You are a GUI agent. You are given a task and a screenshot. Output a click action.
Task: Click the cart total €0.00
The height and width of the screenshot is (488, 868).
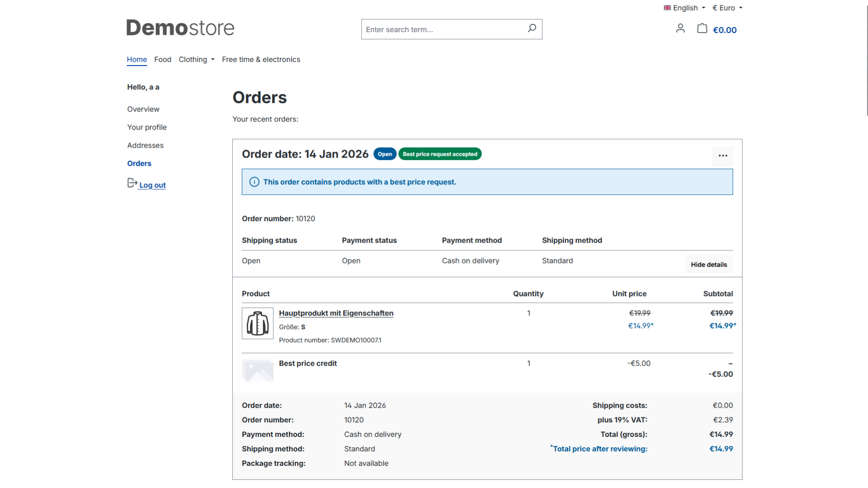(x=725, y=30)
